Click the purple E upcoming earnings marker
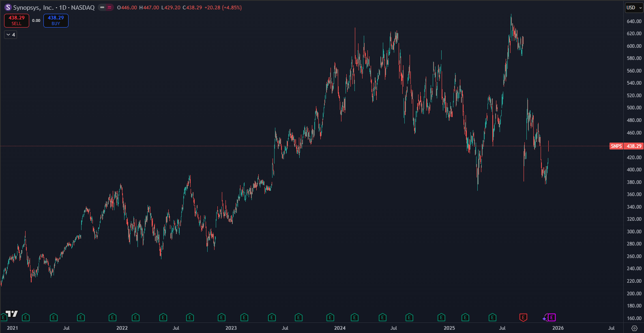Image resolution: width=644 pixels, height=333 pixels. [552, 318]
